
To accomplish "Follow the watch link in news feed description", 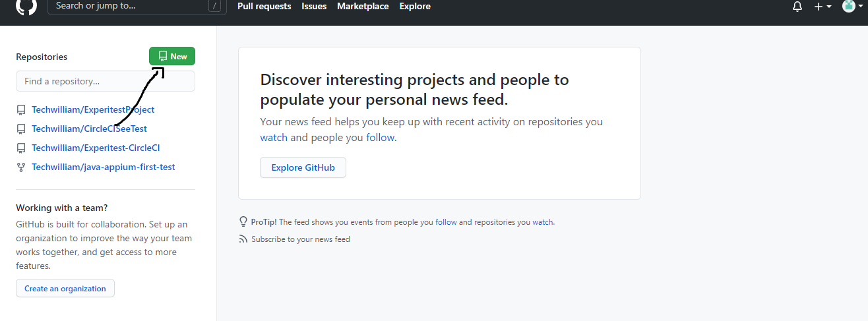I will pyautogui.click(x=274, y=138).
